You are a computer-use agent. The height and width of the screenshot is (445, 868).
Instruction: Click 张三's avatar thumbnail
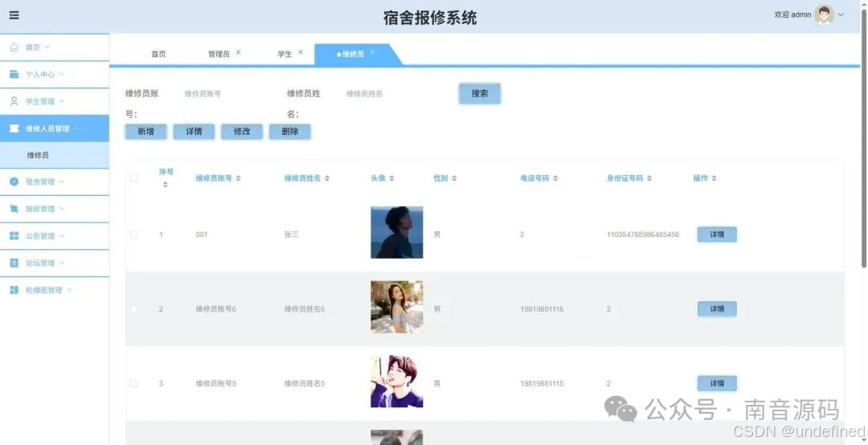point(397,232)
